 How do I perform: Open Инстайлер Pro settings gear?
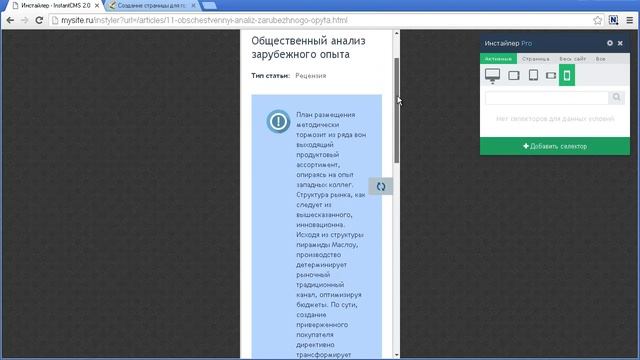tap(610, 43)
